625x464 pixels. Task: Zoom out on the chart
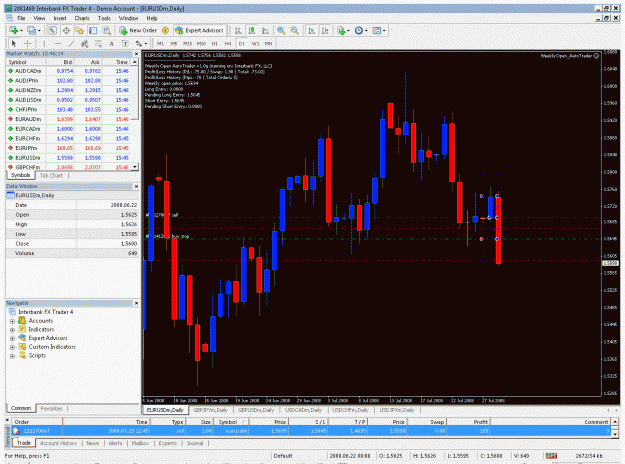pos(295,30)
